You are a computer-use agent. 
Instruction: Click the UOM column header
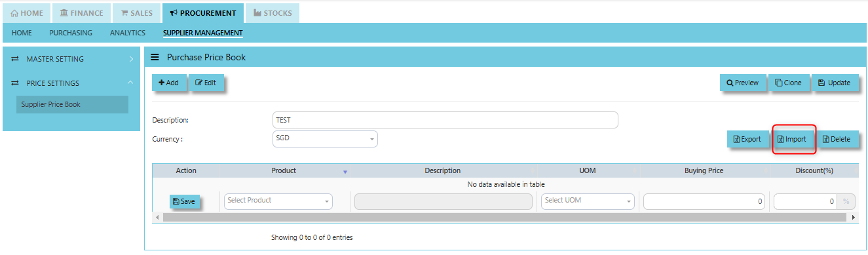(588, 170)
